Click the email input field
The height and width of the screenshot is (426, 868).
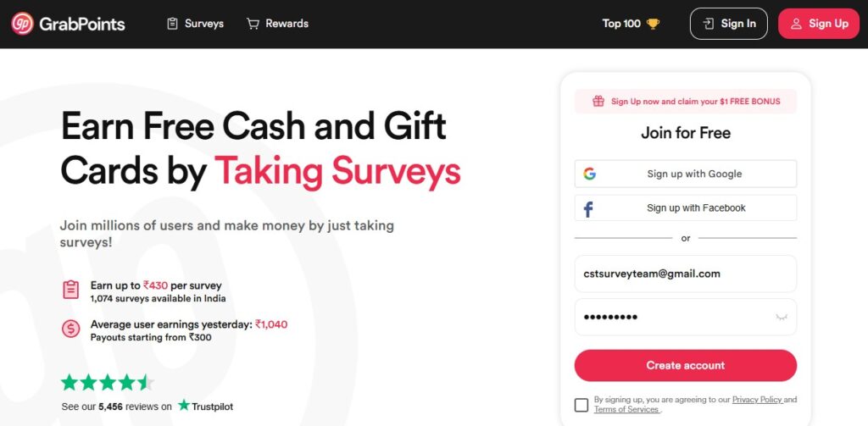pyautogui.click(x=685, y=274)
